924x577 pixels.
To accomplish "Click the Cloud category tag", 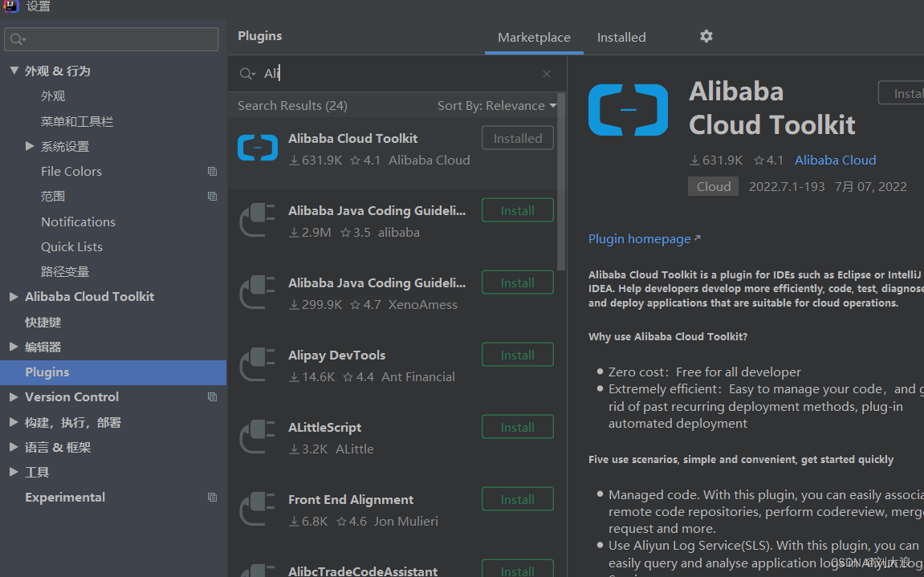I will (x=713, y=186).
